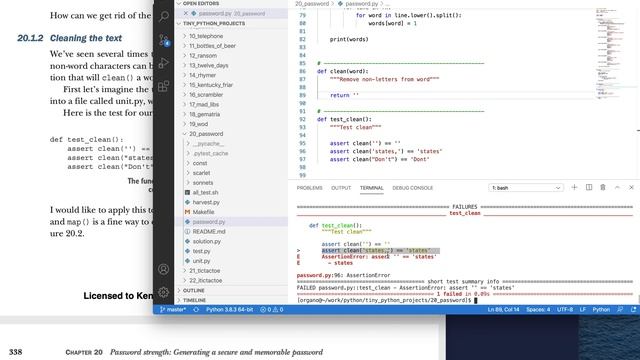
Task: Kill the terminal with the trash icon
Action: tap(603, 187)
